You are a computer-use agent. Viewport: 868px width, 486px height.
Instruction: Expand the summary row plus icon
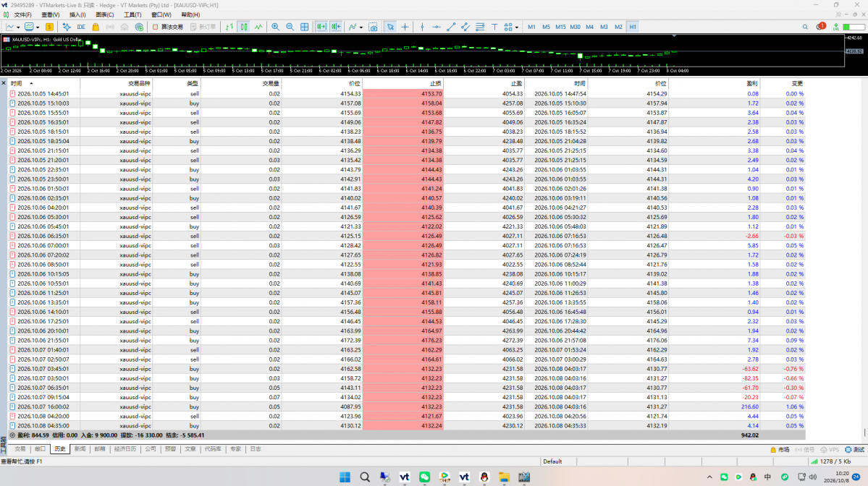[12, 435]
